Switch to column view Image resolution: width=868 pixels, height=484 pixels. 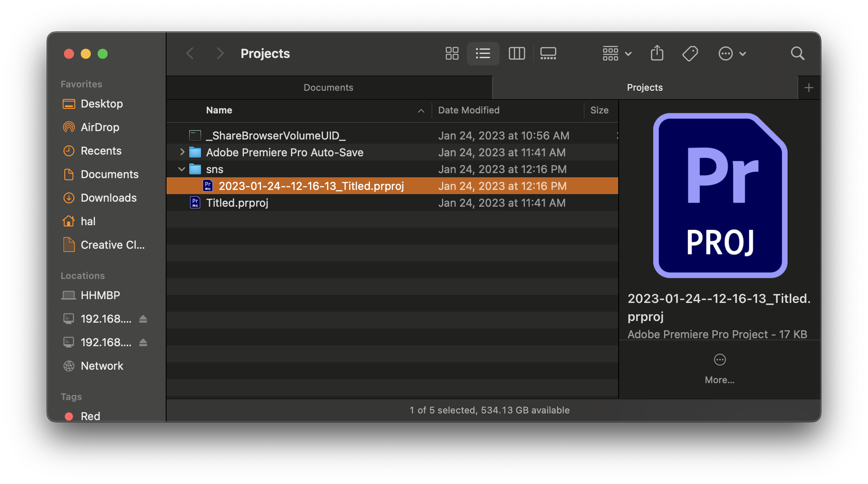(516, 53)
